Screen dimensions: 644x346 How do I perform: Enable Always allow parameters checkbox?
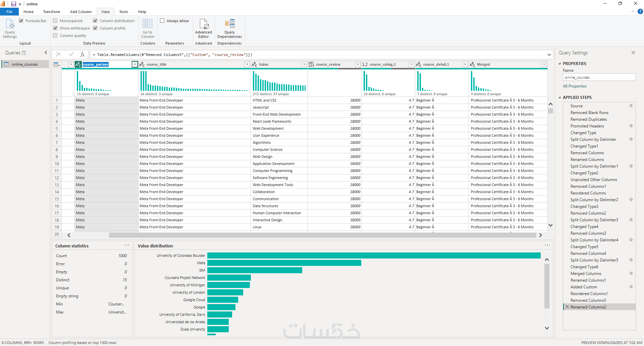[162, 21]
